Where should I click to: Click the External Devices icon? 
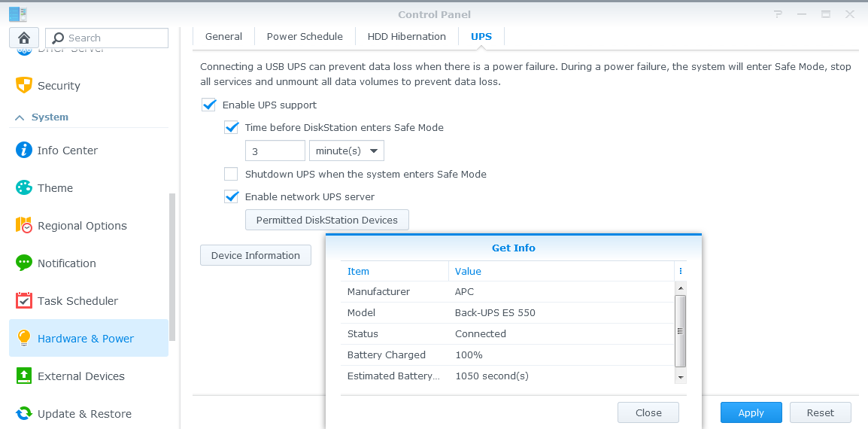(24, 376)
